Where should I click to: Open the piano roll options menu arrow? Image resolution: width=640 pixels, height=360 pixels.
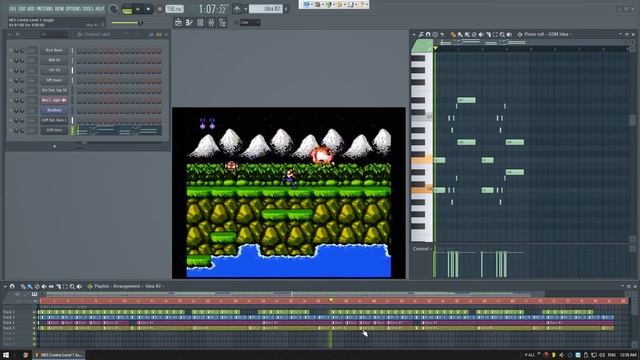click(x=414, y=35)
